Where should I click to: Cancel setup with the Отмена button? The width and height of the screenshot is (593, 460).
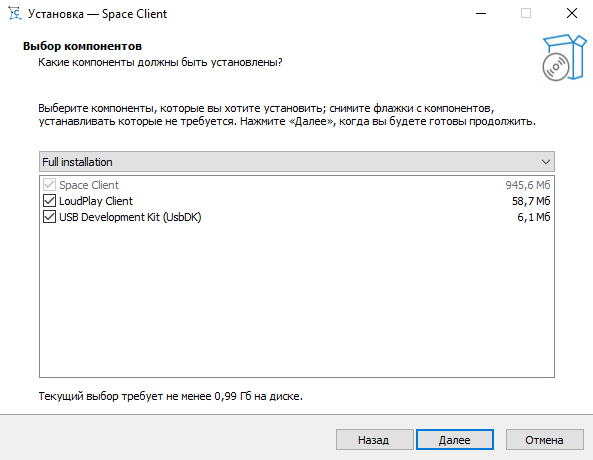pos(545,440)
